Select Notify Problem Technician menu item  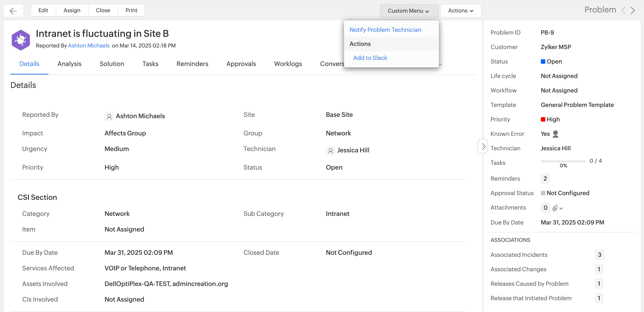coord(385,30)
